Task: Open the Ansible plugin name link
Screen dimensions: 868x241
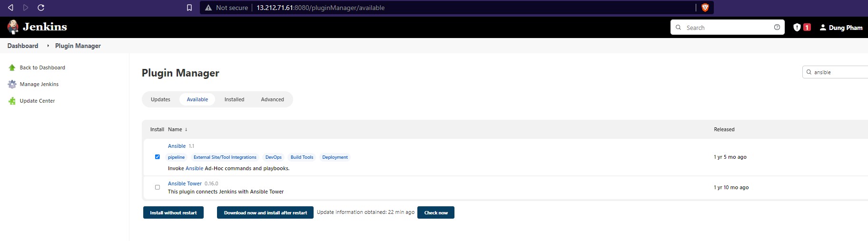Action: (x=177, y=146)
